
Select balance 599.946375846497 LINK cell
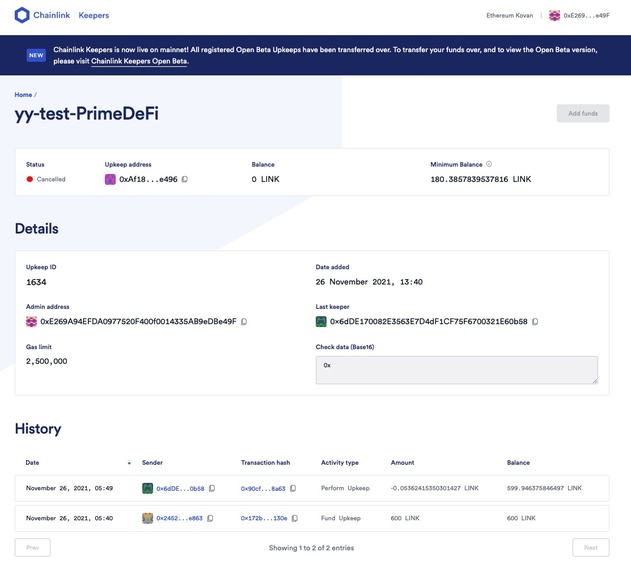pyautogui.click(x=544, y=488)
